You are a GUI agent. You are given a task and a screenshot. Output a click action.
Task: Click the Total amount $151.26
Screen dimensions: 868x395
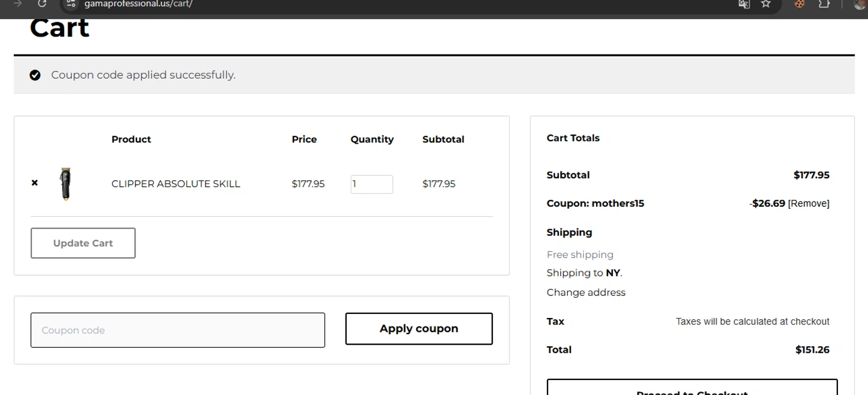click(x=812, y=350)
